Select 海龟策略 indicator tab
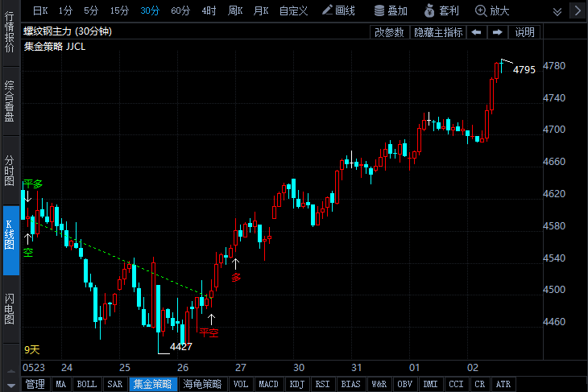 (x=202, y=384)
